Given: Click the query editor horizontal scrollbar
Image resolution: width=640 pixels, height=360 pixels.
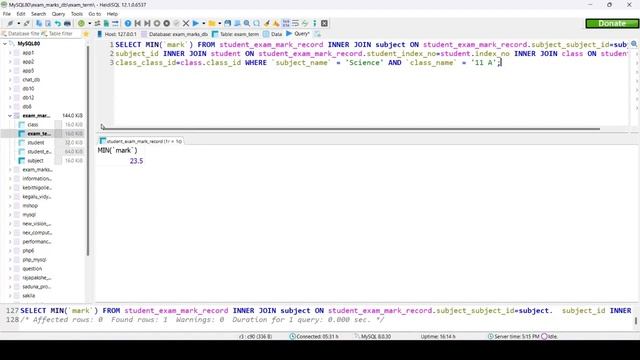Looking at the screenshot, I should click(x=352, y=129).
